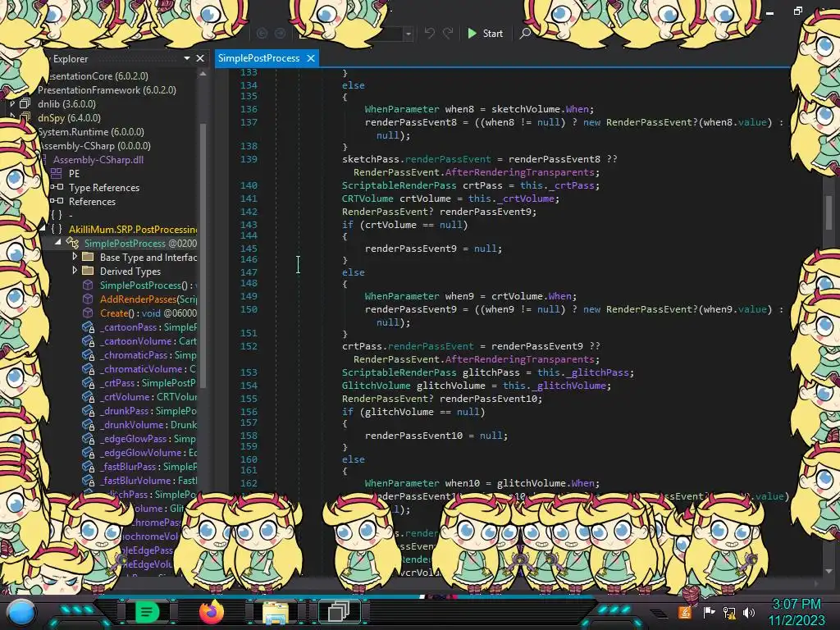
Task: Select System.Runtime (6.0.0.0) assembly
Action: (90, 132)
